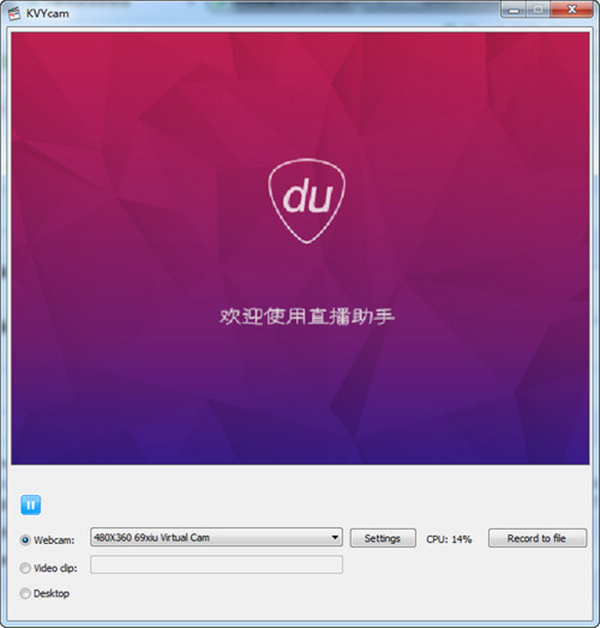Open the 480X360 69xiu Virtual Cam combo box
The image size is (600, 628).
[210, 538]
